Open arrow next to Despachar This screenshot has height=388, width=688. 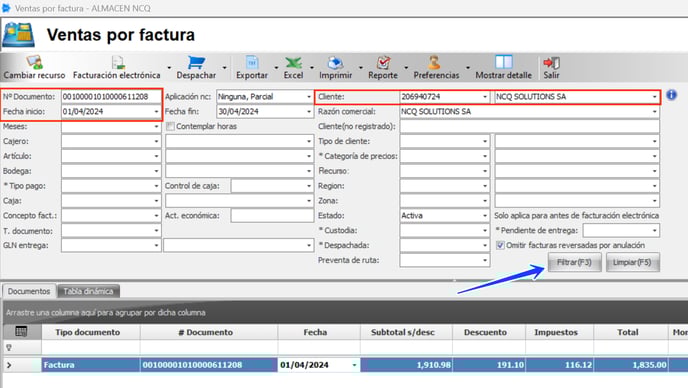click(224, 68)
